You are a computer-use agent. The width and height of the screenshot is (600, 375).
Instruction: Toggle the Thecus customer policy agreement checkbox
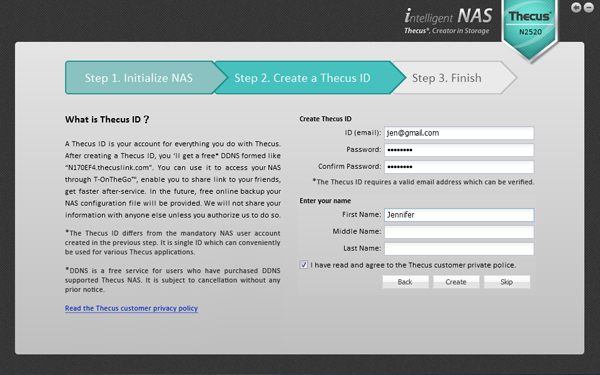point(303,265)
